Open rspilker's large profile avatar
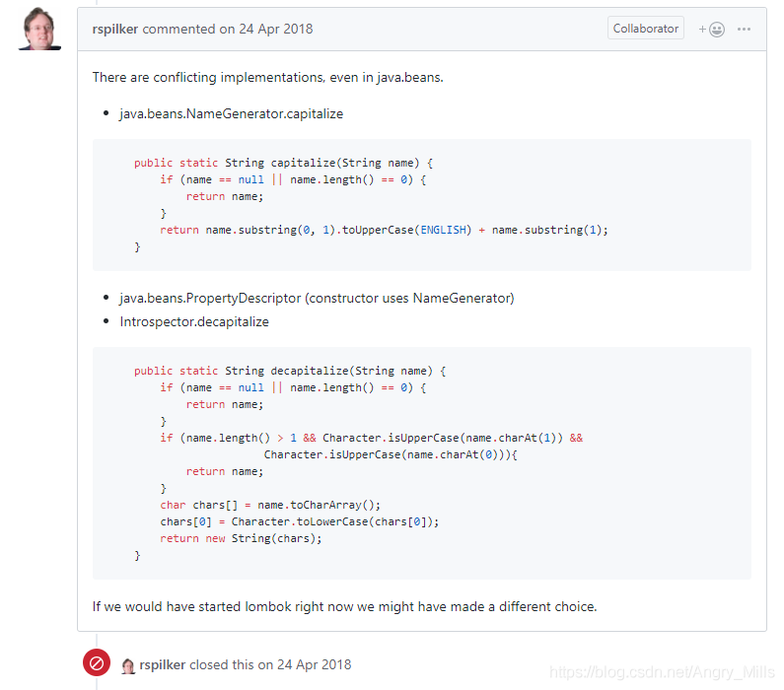This screenshot has height=690, width=784. pyautogui.click(x=39, y=29)
